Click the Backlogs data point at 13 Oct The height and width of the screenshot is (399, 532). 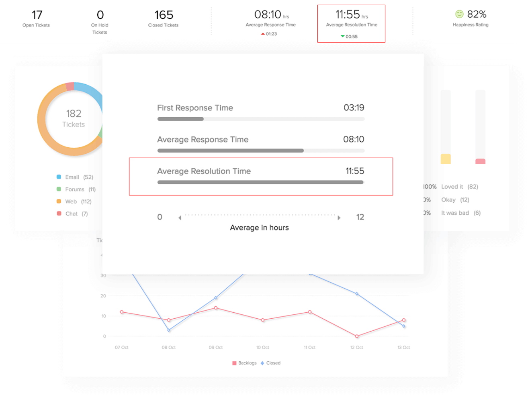[x=404, y=320]
